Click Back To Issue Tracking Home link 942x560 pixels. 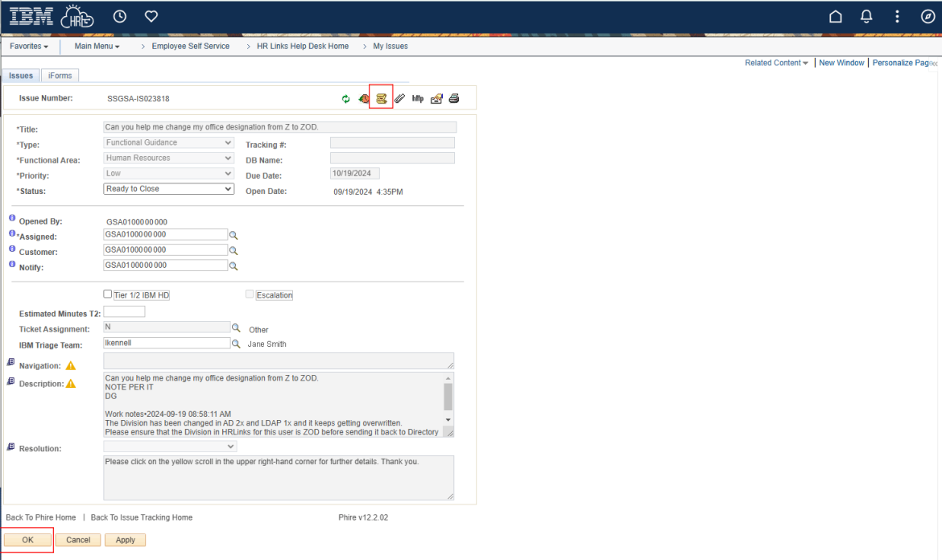coord(142,517)
